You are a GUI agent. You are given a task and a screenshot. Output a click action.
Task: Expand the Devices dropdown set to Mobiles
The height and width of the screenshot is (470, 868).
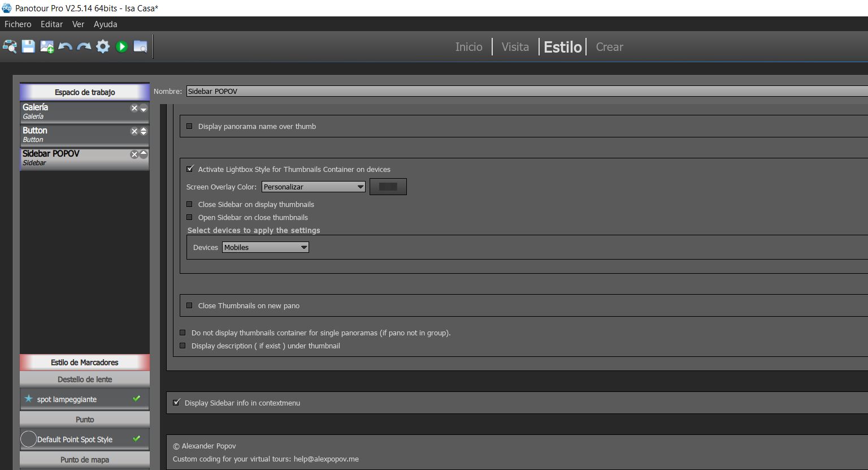(266, 248)
